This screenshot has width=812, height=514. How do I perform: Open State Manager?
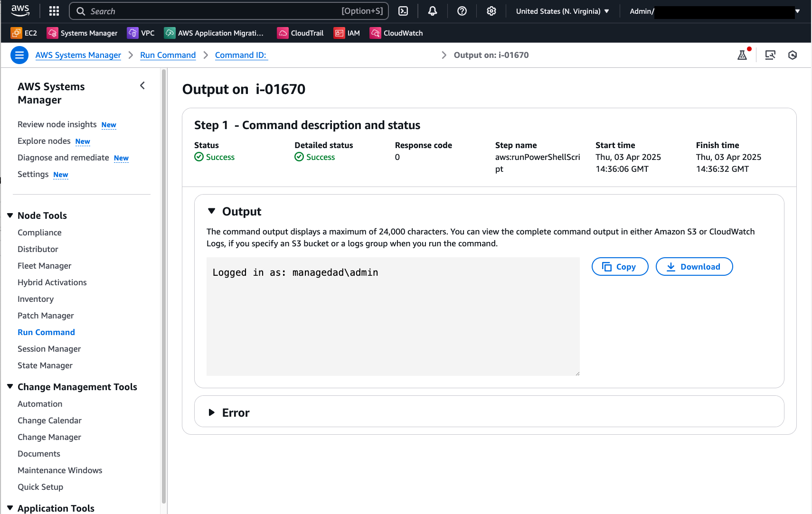(x=45, y=365)
